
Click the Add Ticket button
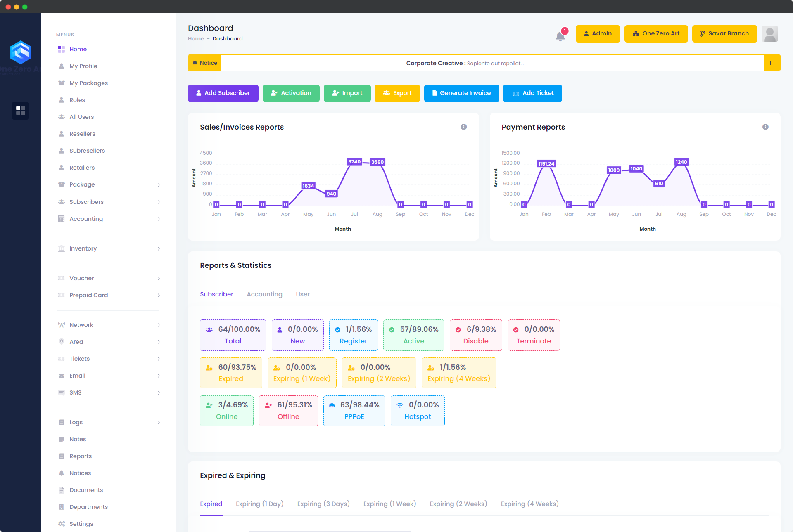533,93
